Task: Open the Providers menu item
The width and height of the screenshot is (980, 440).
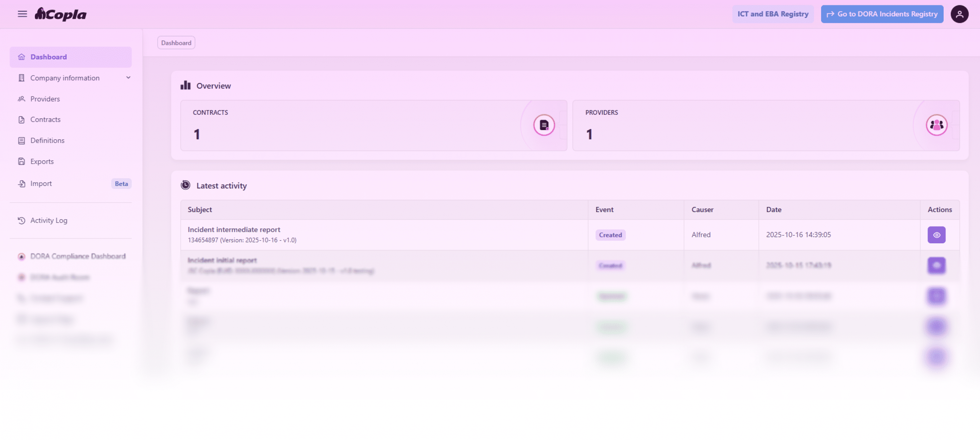Action: coord(45,99)
